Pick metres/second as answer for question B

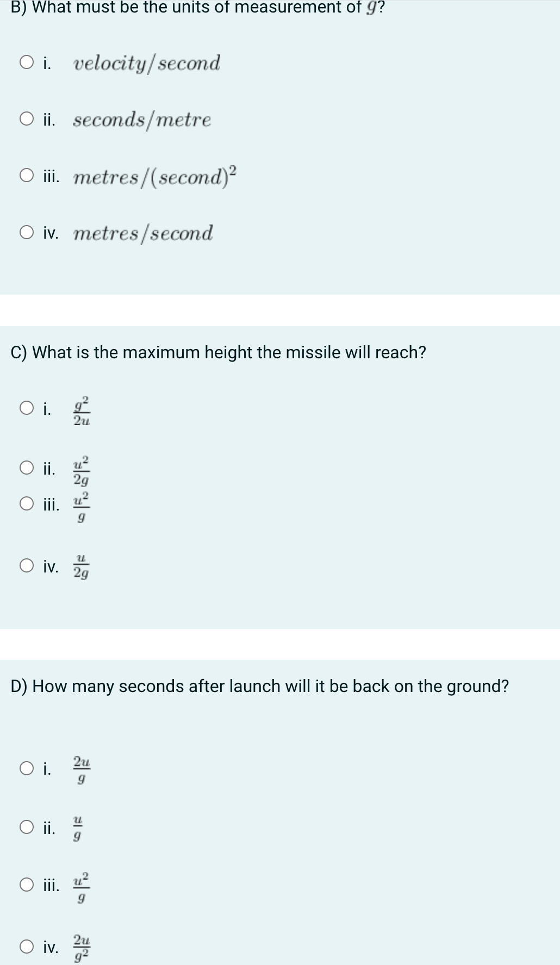click(27, 232)
